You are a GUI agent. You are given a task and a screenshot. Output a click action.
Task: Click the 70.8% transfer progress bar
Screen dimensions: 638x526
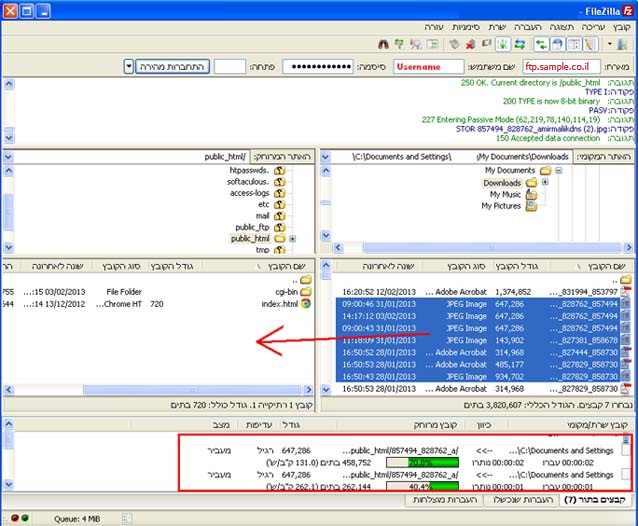tap(422, 463)
